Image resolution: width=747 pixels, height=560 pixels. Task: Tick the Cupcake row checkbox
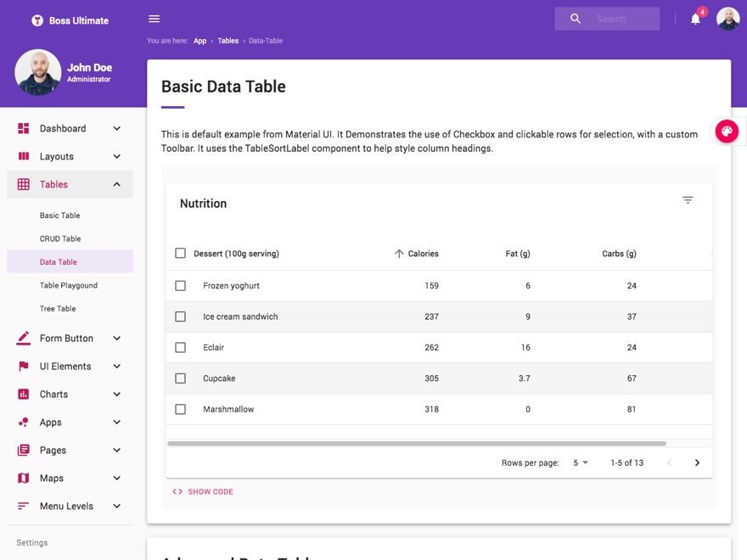click(x=180, y=378)
